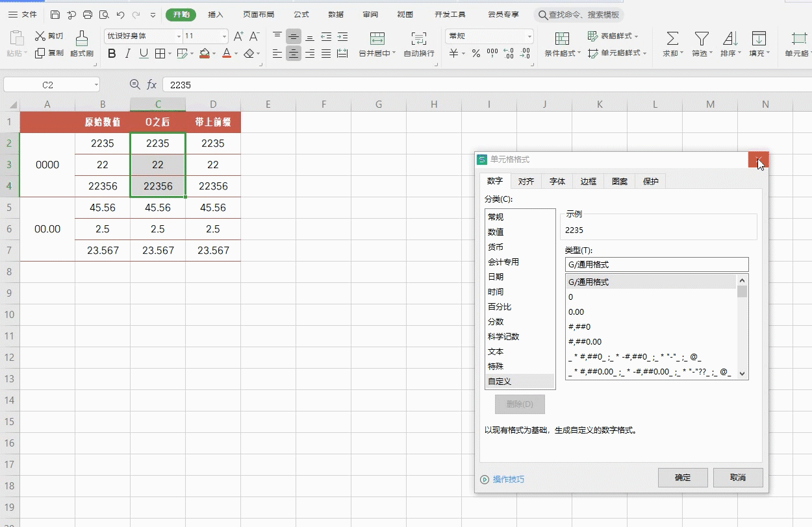Confirm the dialog with 确定
This screenshot has width=812, height=527.
pos(683,477)
